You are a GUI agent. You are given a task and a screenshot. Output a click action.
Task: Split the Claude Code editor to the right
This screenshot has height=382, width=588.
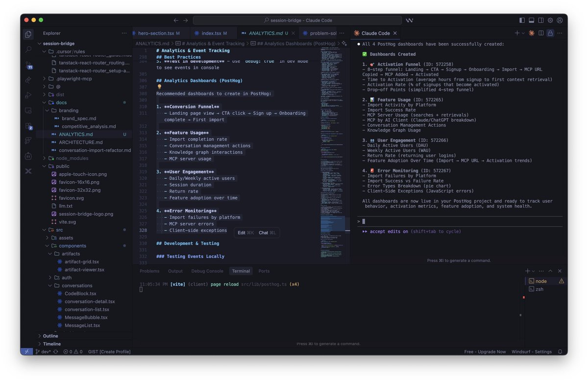pyautogui.click(x=541, y=33)
